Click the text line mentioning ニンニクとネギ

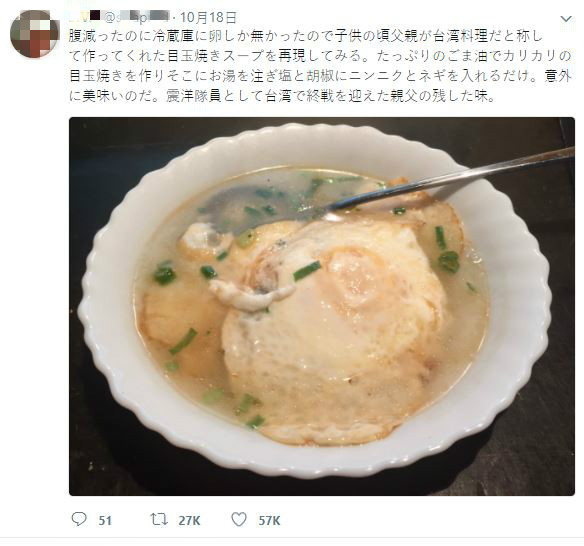(x=320, y=76)
